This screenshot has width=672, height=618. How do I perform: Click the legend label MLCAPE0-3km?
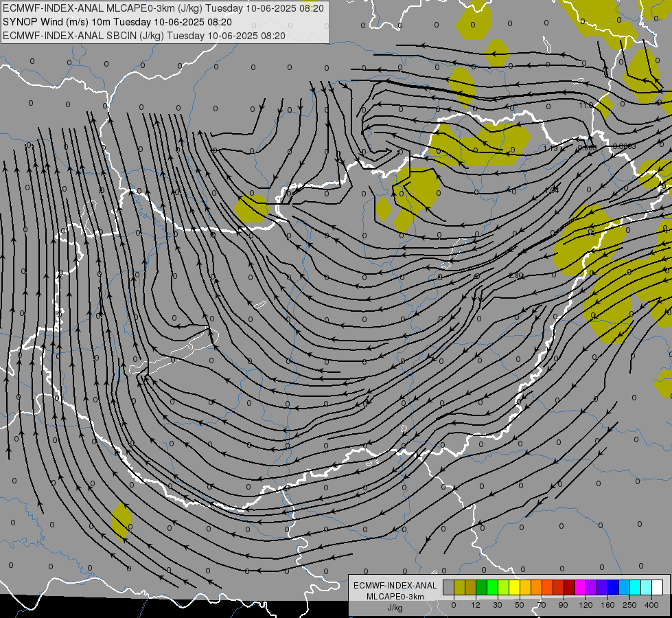395,597
